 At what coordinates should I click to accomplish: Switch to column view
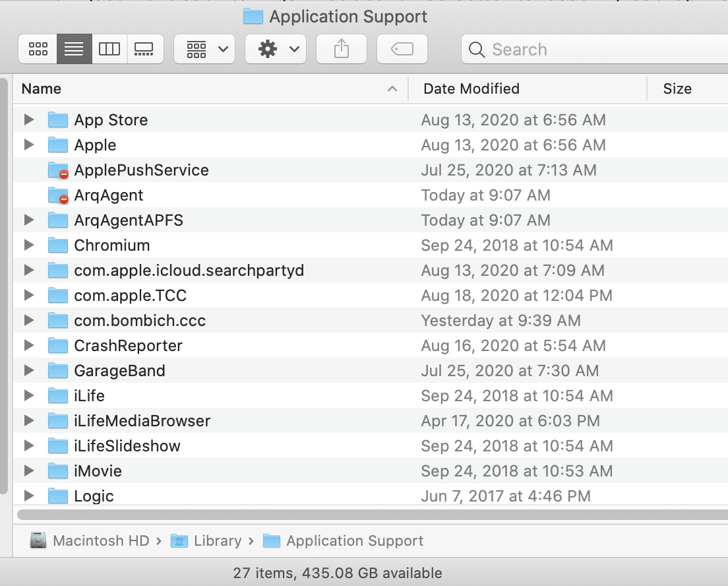tap(109, 49)
